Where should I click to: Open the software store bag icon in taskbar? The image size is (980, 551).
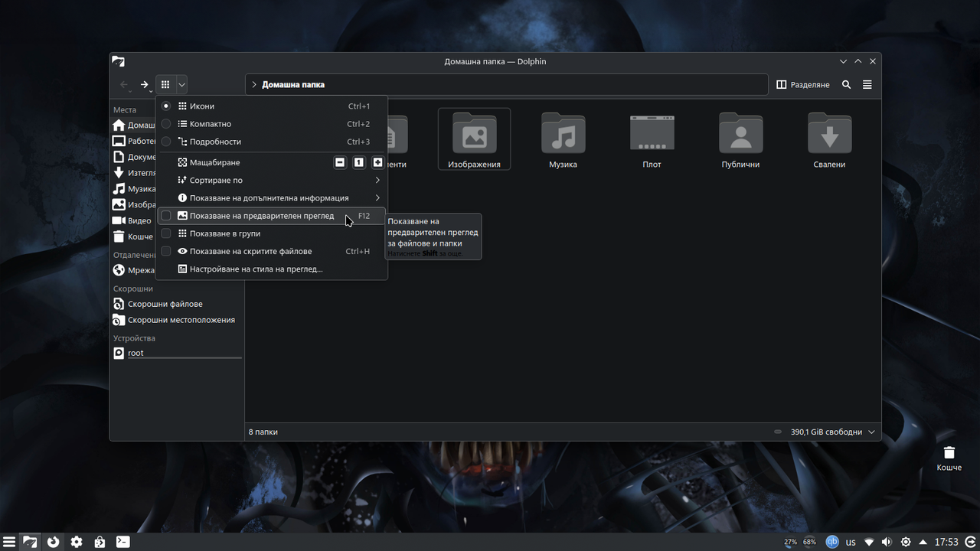(x=100, y=542)
